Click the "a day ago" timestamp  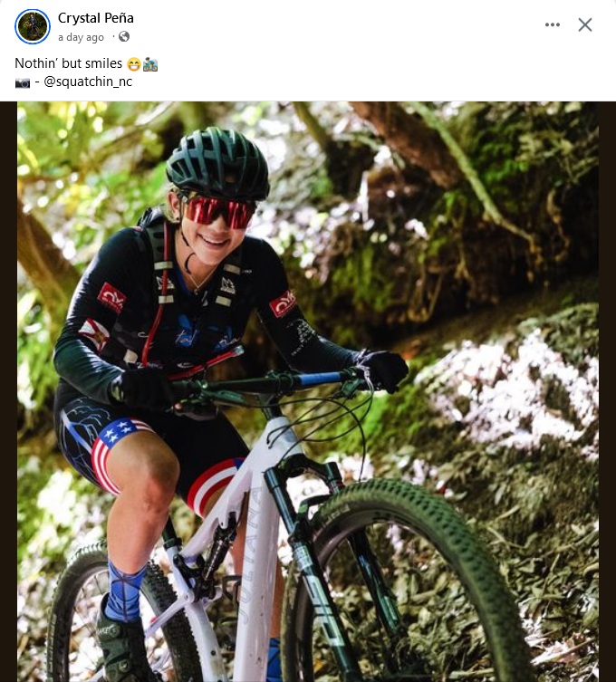82,37
